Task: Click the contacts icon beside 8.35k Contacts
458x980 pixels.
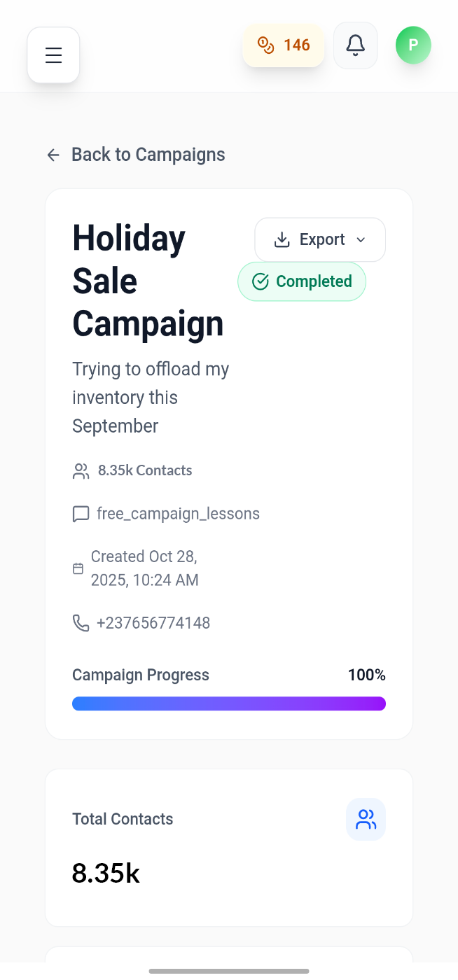Action: pyautogui.click(x=81, y=470)
